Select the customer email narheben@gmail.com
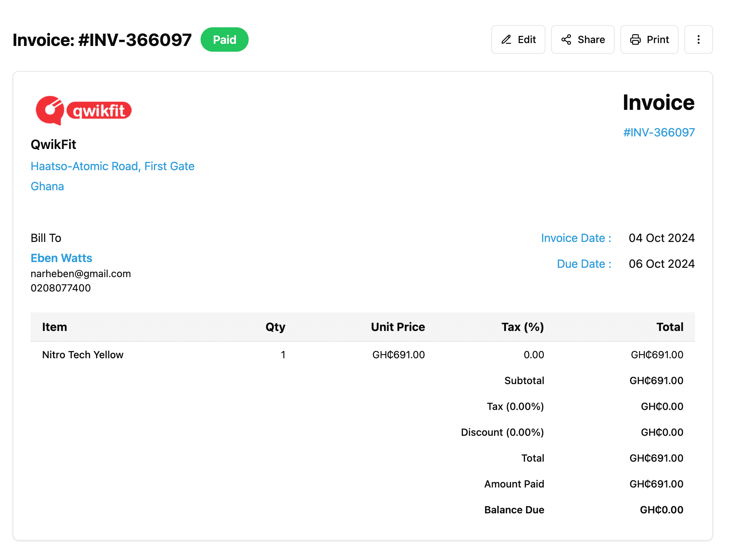732x560 pixels. (x=81, y=274)
